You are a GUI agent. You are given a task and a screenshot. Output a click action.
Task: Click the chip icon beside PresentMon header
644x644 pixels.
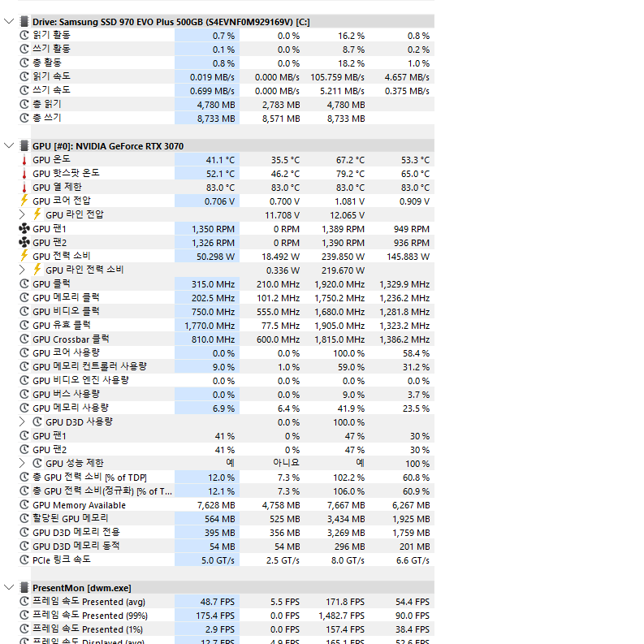24,588
